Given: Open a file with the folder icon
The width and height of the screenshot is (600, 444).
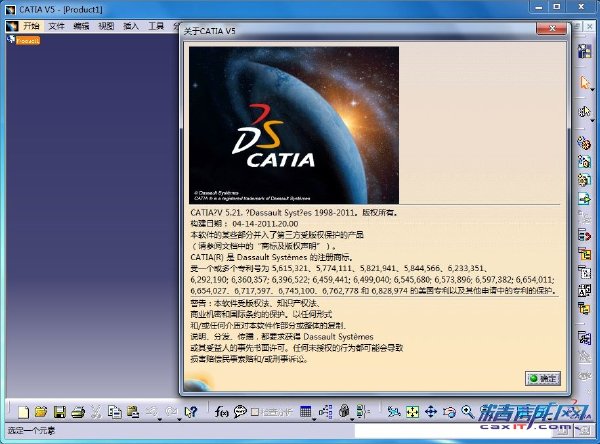Looking at the screenshot, I should click(x=41, y=412).
